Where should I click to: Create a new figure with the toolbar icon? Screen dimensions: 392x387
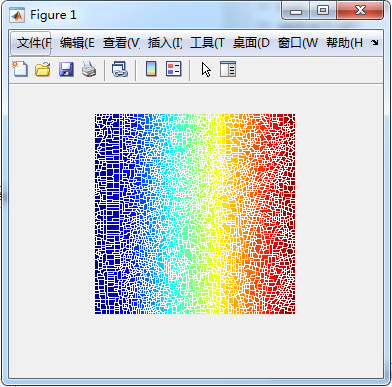[x=20, y=69]
